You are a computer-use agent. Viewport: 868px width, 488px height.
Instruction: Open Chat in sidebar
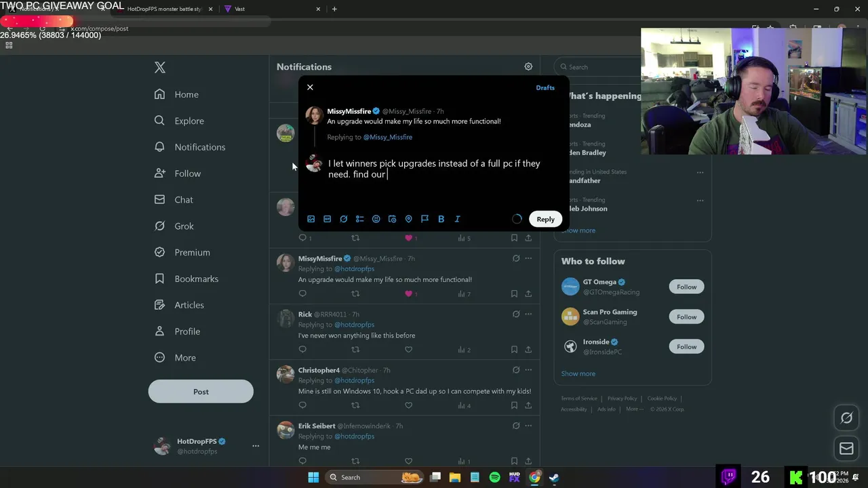(174, 200)
